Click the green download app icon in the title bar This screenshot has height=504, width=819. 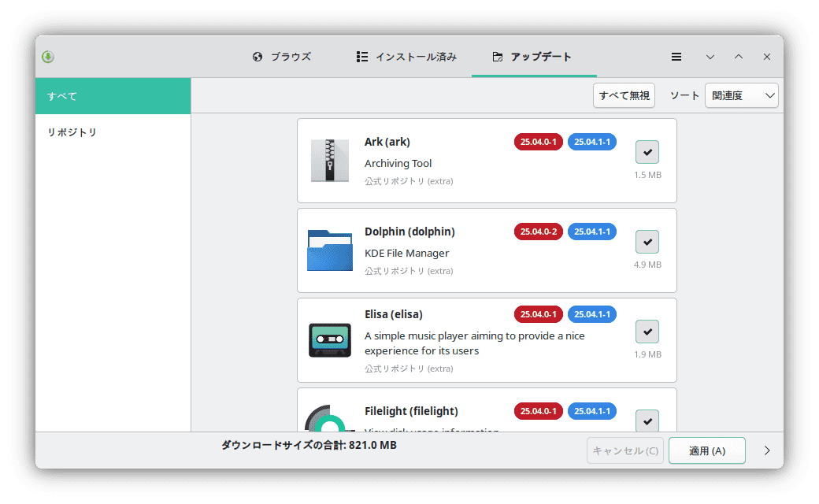pos(48,57)
